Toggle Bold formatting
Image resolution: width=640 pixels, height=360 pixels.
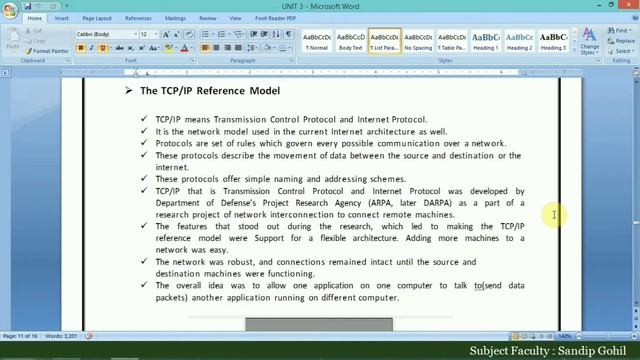pos(80,48)
